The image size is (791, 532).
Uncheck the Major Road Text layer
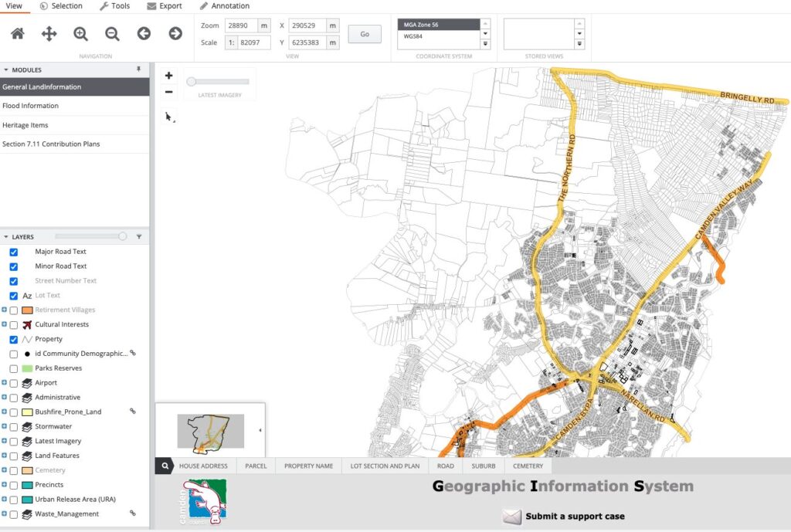click(14, 252)
